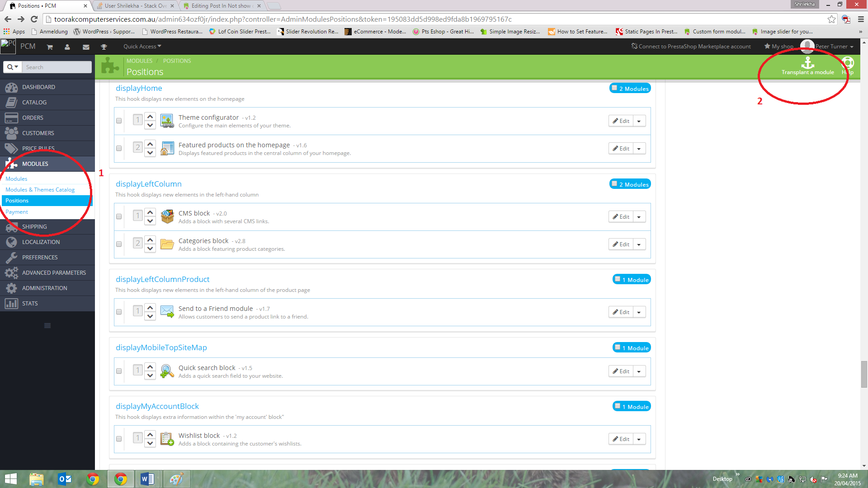Click the trophy icon in header
This screenshot has height=488, width=868.
pos(104,47)
